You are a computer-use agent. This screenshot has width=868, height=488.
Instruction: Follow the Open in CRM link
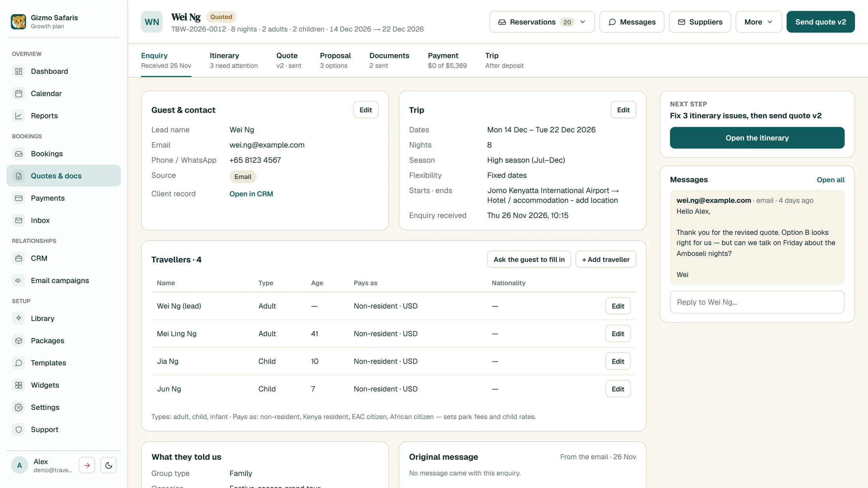click(251, 194)
